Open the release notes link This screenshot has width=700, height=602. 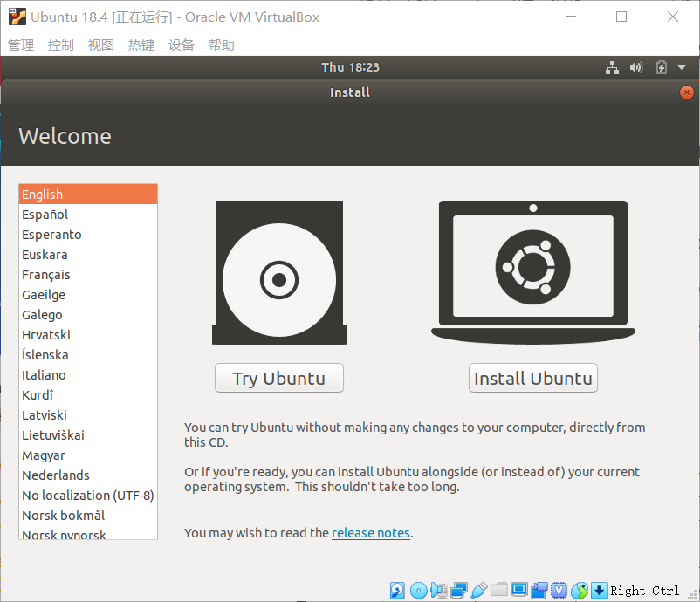[x=371, y=533]
